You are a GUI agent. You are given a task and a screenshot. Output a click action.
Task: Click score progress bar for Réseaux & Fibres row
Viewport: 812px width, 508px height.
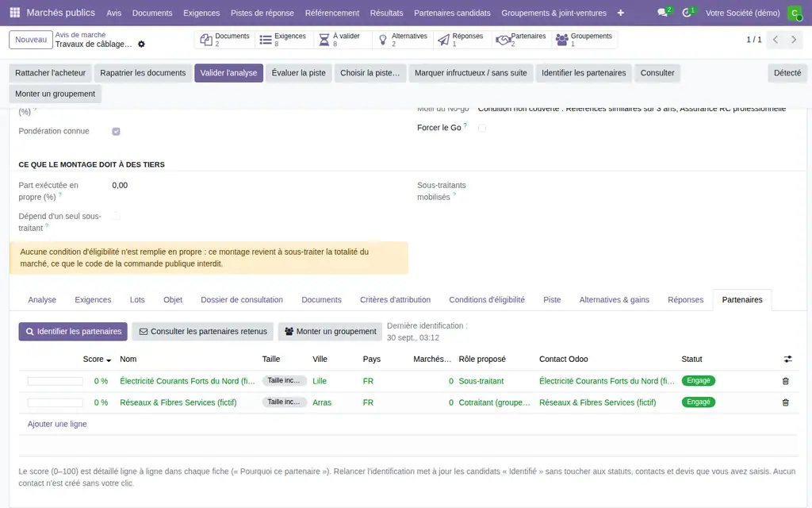point(55,402)
